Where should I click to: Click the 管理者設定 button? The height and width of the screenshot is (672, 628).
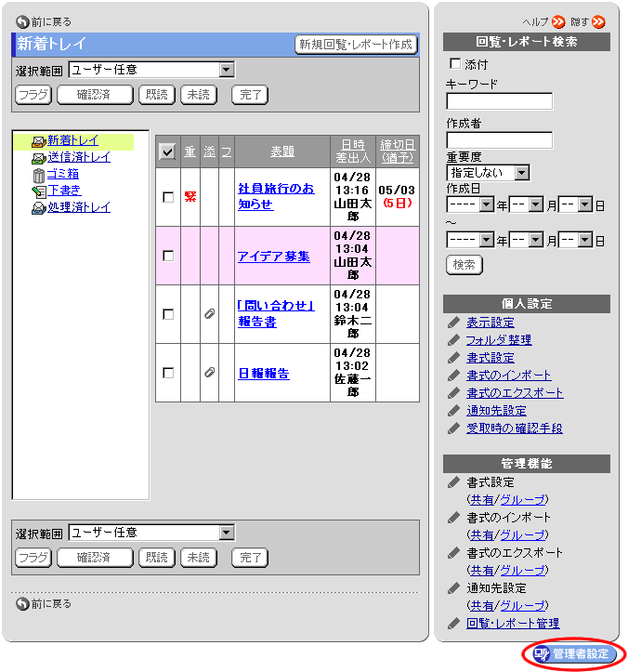pos(574,654)
